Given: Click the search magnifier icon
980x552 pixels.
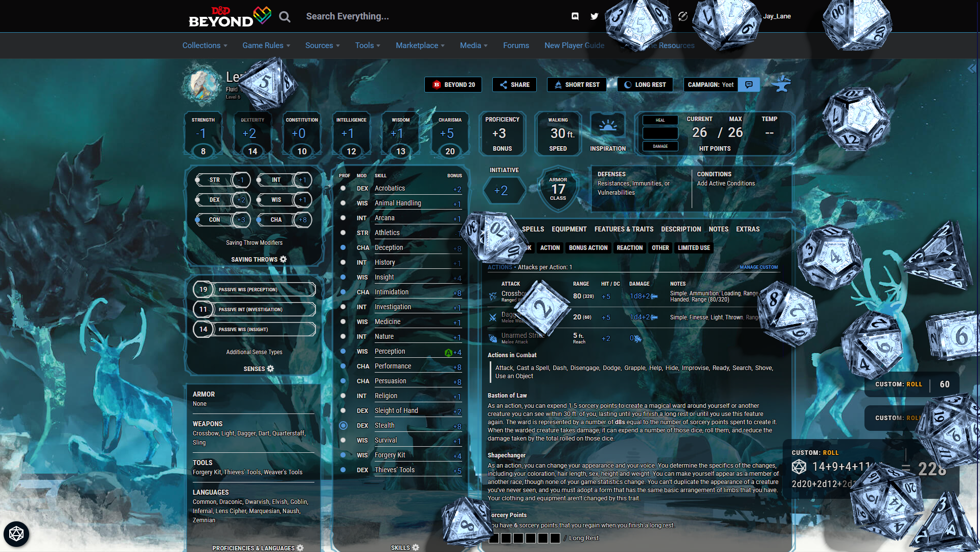Looking at the screenshot, I should click(285, 17).
